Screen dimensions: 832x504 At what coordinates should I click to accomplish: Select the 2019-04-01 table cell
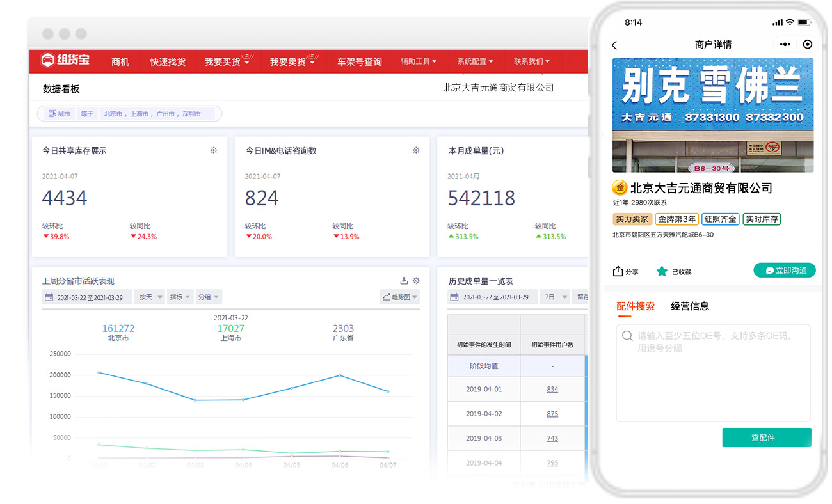(484, 389)
